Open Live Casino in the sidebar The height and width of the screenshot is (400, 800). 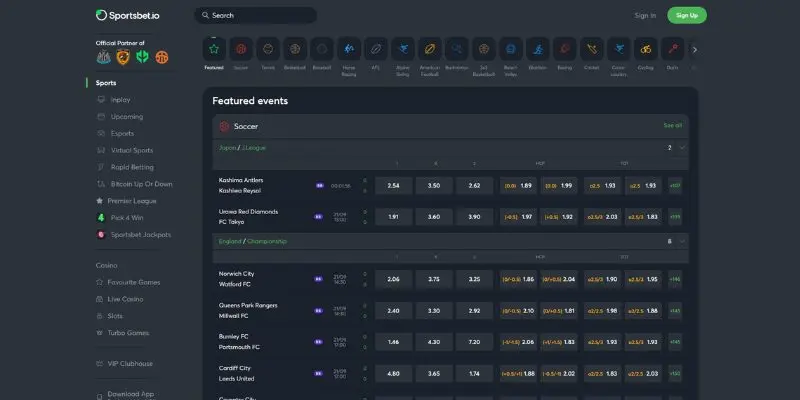pyautogui.click(x=125, y=299)
